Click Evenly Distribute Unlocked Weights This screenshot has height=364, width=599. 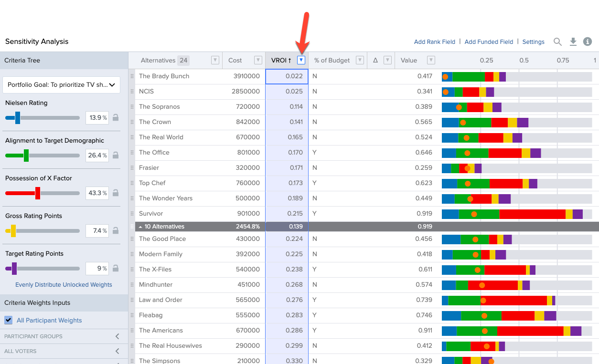tap(64, 285)
